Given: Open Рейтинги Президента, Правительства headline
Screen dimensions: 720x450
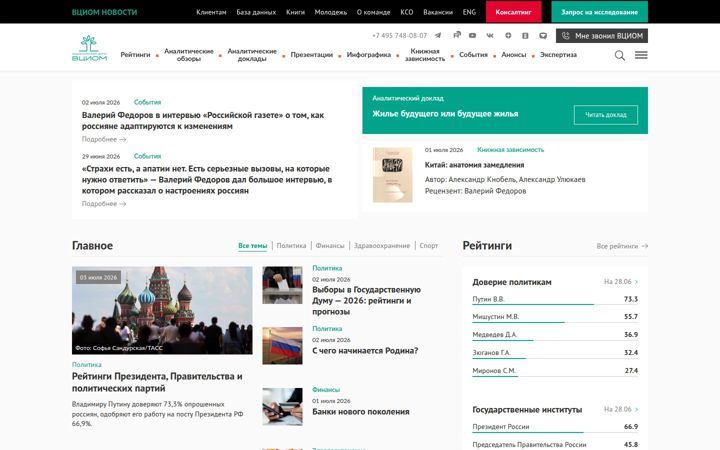Looking at the screenshot, I should pos(157,382).
